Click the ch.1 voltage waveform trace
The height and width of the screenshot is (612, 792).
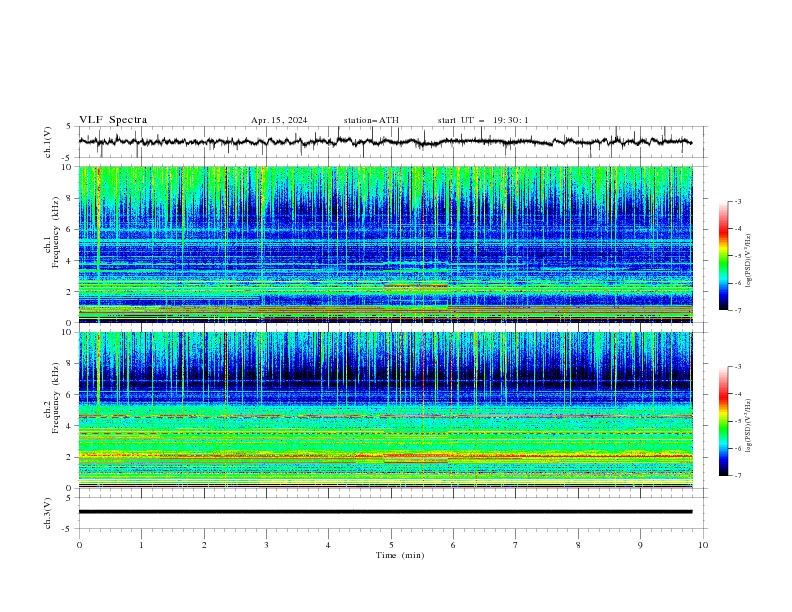385,142
